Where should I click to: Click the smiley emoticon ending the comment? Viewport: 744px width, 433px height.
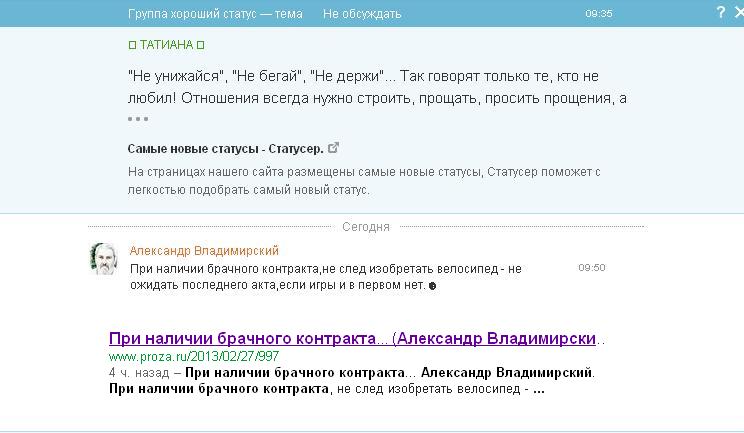tap(432, 286)
